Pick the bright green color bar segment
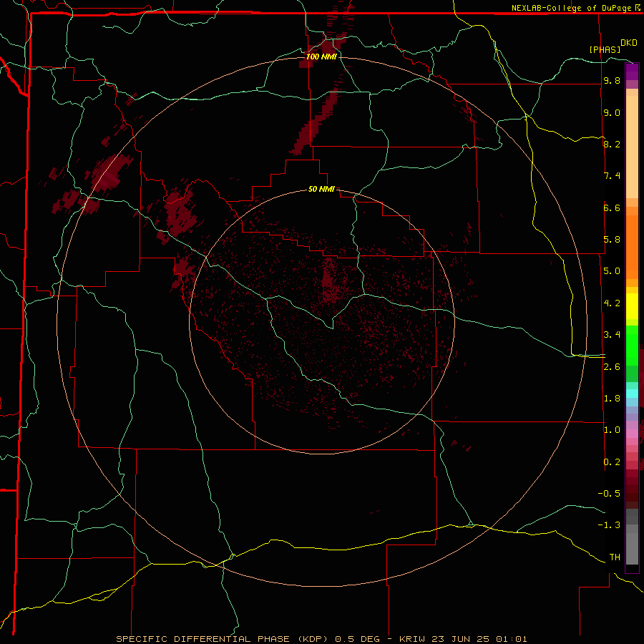The height and width of the screenshot is (644, 644). point(632,345)
